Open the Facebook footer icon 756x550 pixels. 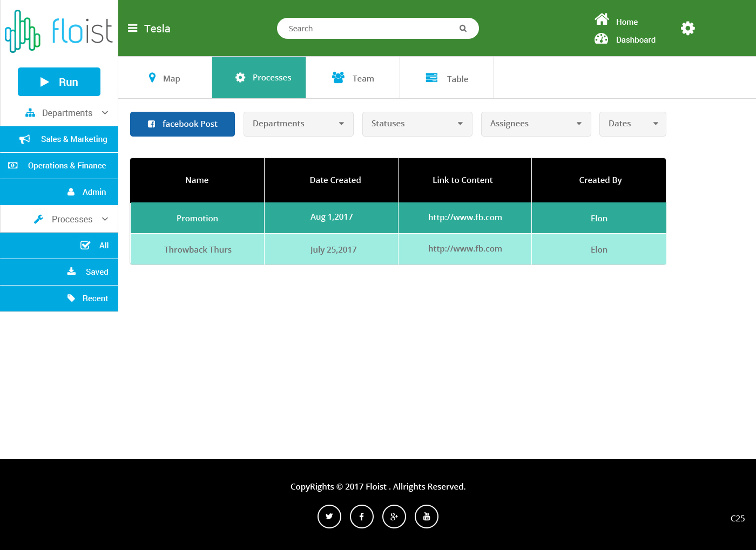pyautogui.click(x=362, y=517)
